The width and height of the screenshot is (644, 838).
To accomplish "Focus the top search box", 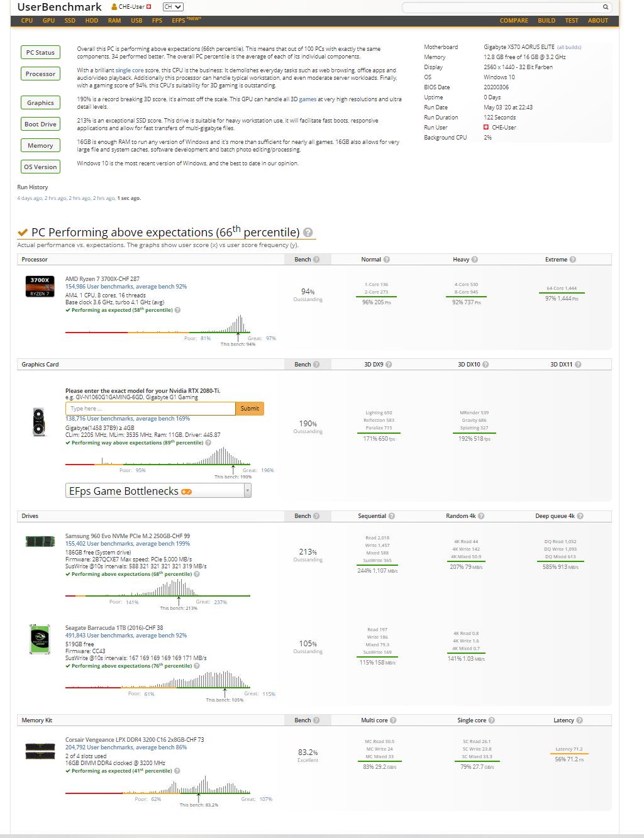I will click(502, 8).
